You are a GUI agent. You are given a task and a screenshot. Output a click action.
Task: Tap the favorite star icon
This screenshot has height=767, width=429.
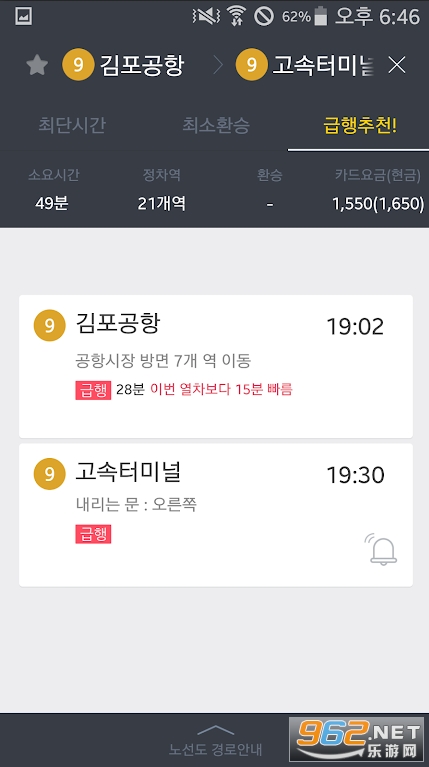click(37, 65)
